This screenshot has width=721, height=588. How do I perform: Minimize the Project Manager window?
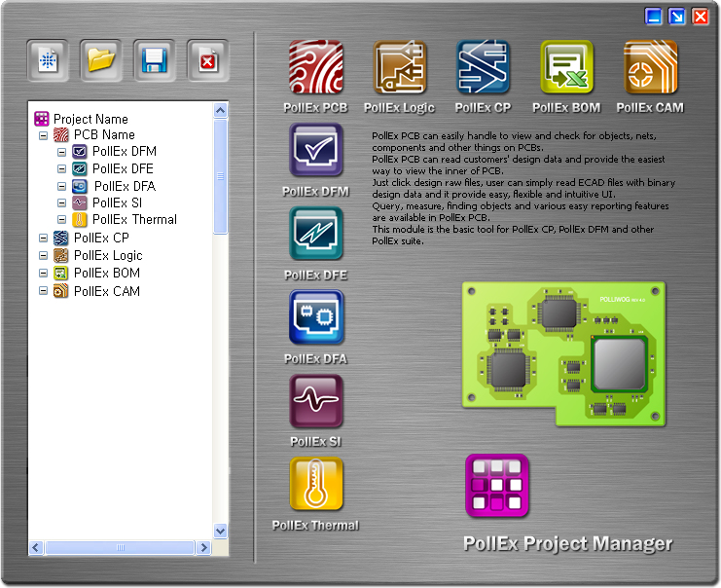pyautogui.click(x=654, y=17)
